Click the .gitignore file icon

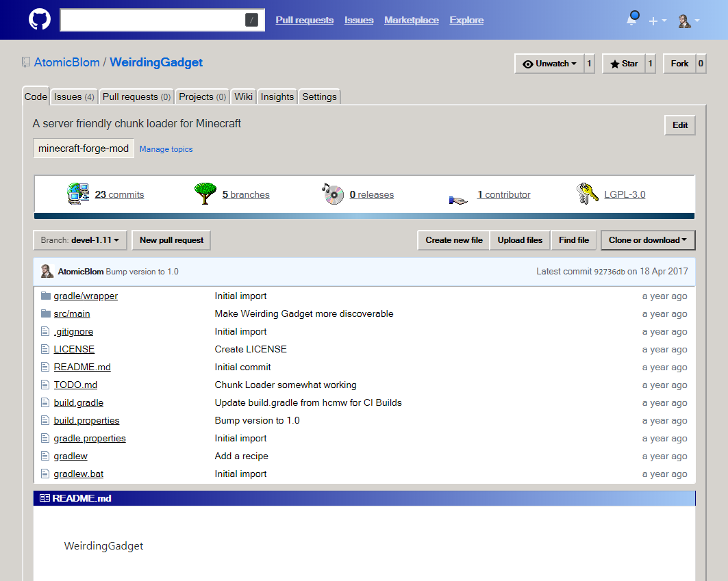pyautogui.click(x=45, y=331)
